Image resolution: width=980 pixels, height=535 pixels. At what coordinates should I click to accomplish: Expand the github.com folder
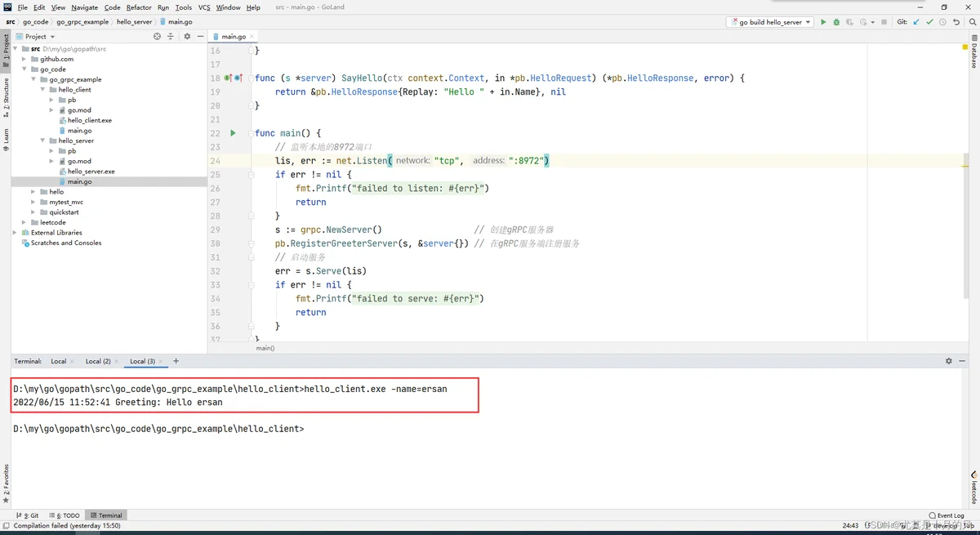[x=24, y=59]
